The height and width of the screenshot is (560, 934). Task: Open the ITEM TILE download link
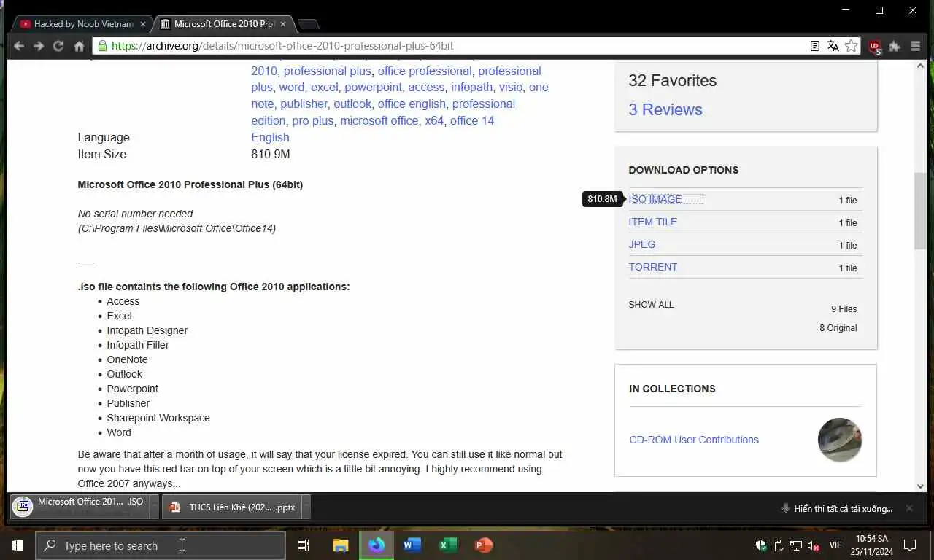coord(653,222)
